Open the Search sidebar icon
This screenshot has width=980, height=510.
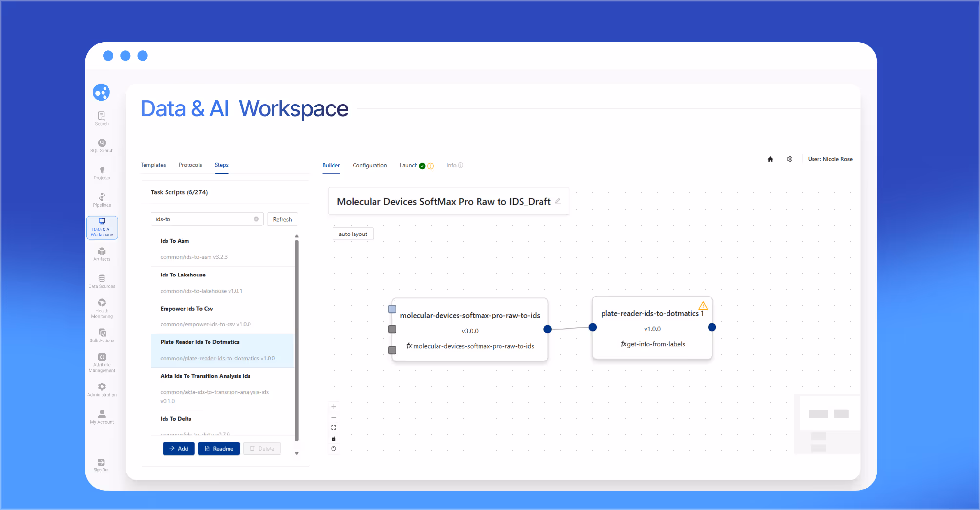102,118
